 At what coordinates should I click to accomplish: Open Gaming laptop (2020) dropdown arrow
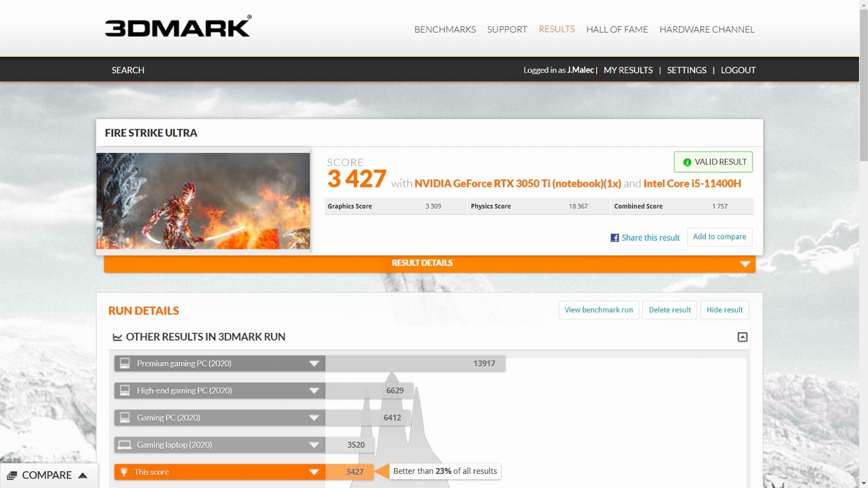[x=314, y=445]
